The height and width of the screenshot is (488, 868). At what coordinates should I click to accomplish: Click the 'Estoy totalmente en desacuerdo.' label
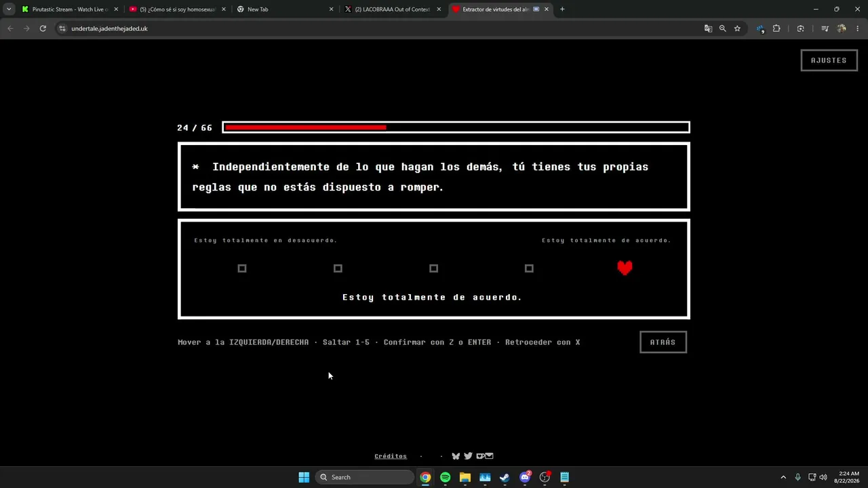(266, 241)
